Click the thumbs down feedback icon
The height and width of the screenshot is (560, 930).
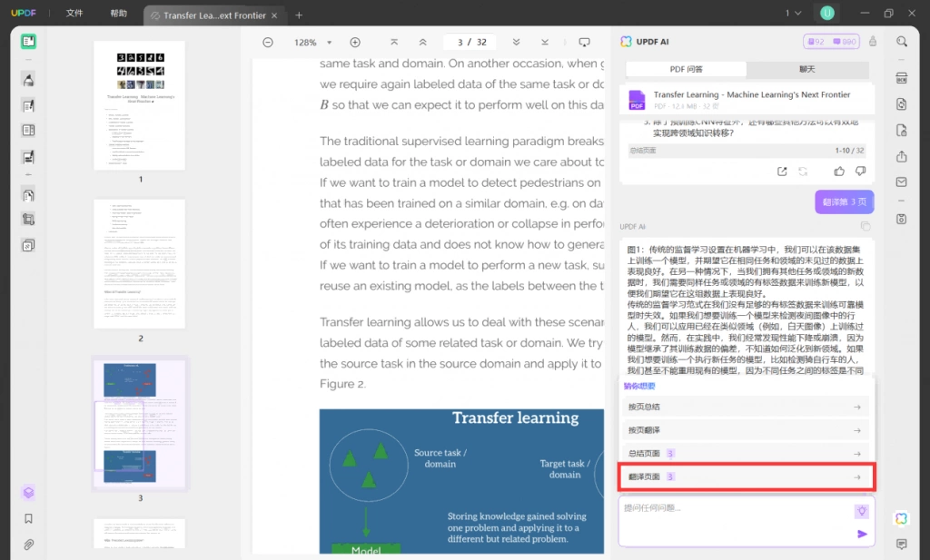pyautogui.click(x=861, y=172)
